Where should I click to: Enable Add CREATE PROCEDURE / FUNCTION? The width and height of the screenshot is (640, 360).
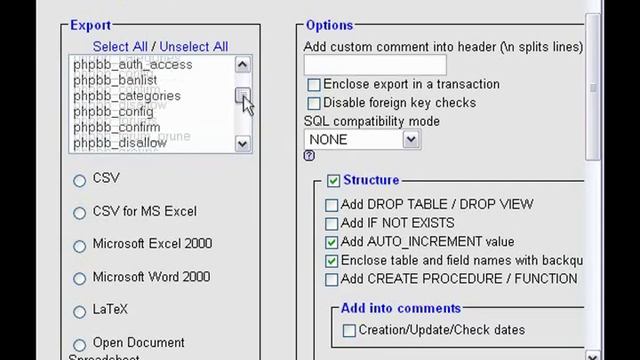(331, 280)
